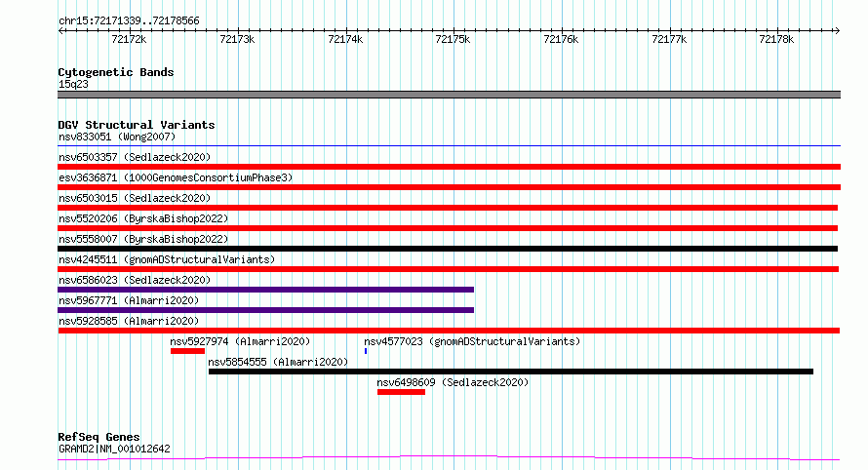The height and width of the screenshot is (470, 868).
Task: Click the RefSeq Genes track heading
Action: 99,437
